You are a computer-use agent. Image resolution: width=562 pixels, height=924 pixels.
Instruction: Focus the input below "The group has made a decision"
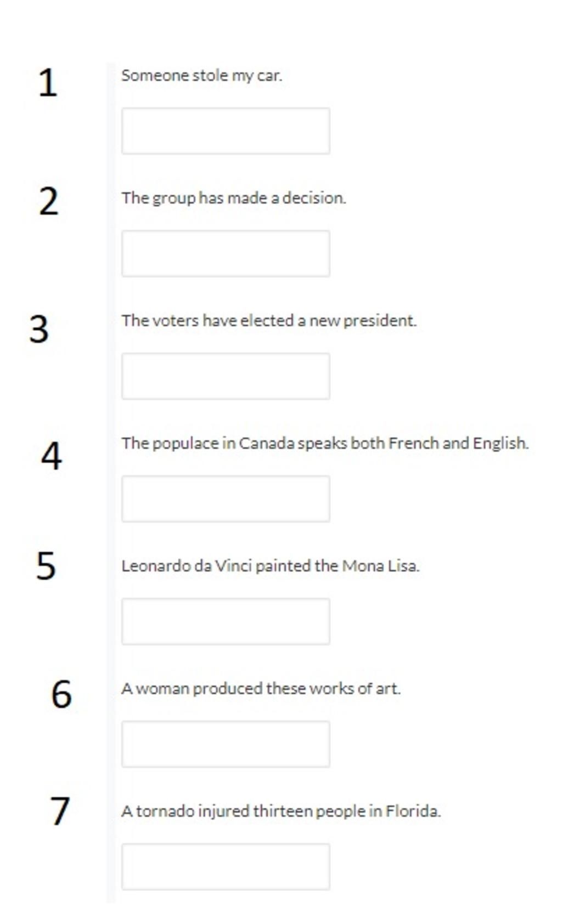[x=226, y=253]
